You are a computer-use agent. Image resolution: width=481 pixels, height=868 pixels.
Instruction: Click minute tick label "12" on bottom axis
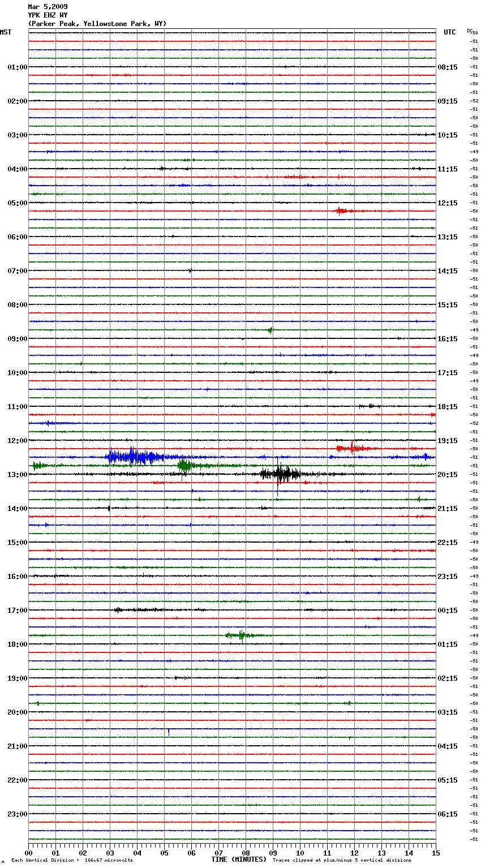click(x=354, y=853)
